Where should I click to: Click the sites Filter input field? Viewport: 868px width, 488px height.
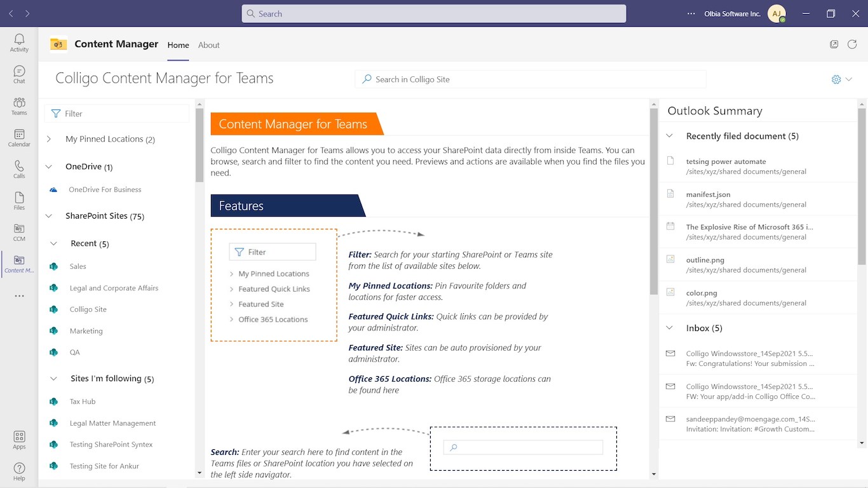pos(117,114)
